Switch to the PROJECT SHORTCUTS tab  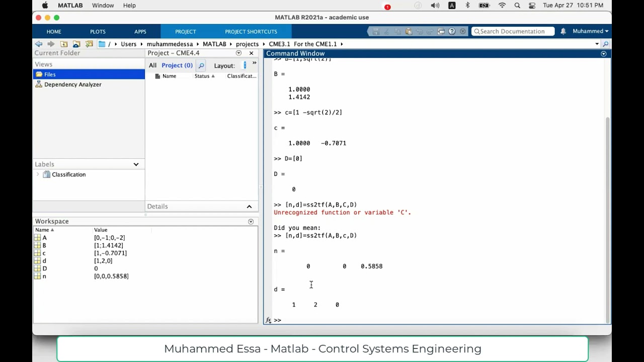[251, 32]
